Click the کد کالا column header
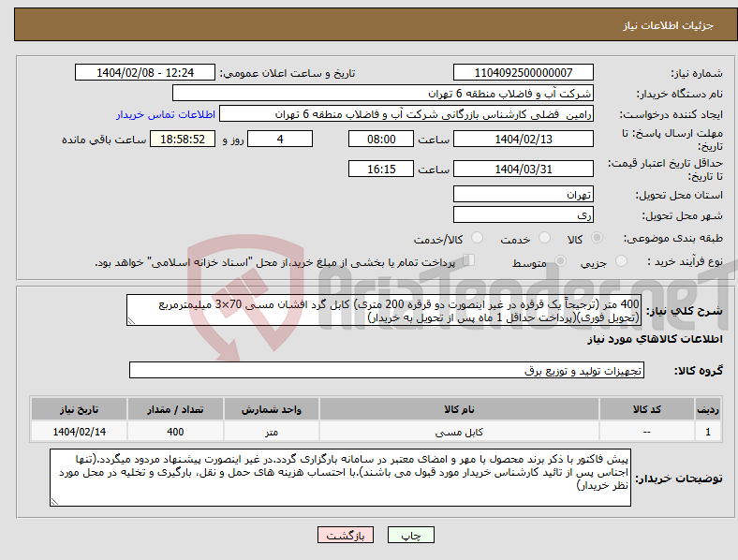Viewport: 738px width, 560px height. 647,409
